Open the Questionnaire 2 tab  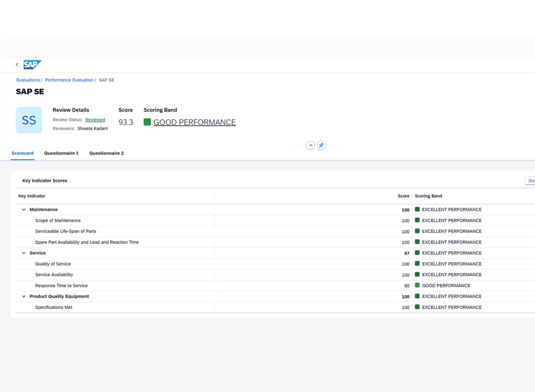coord(106,153)
